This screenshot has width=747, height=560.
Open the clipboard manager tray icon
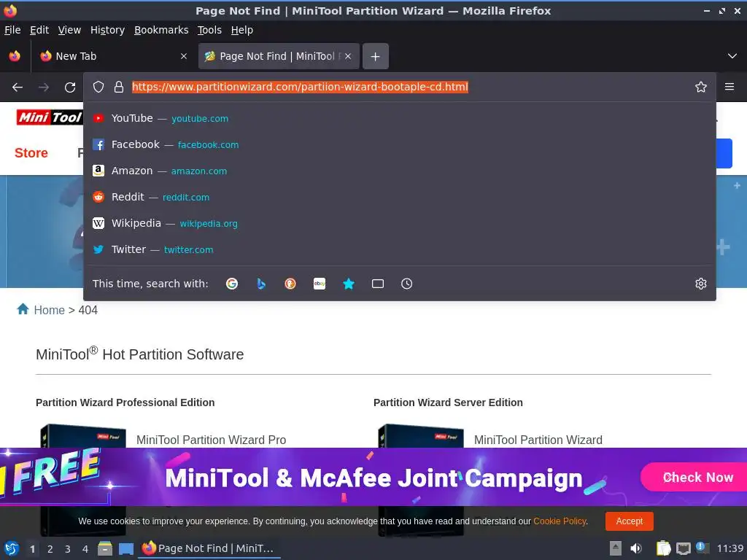click(663, 548)
